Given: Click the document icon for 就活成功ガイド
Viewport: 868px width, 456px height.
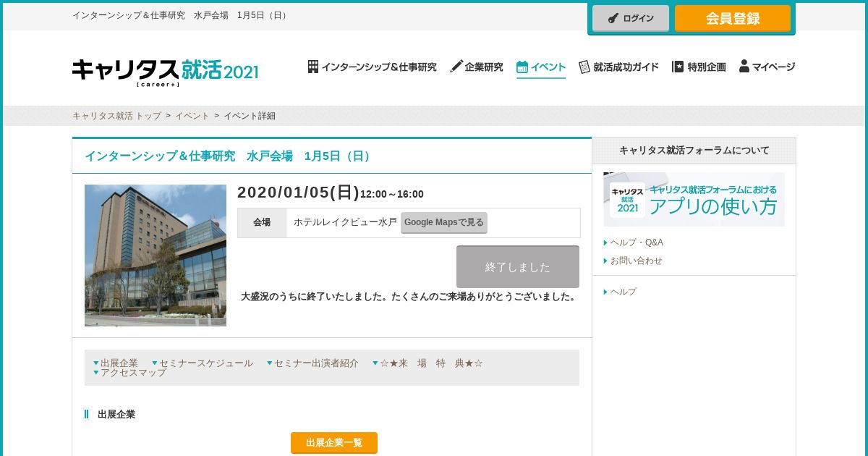Looking at the screenshot, I should (x=584, y=67).
